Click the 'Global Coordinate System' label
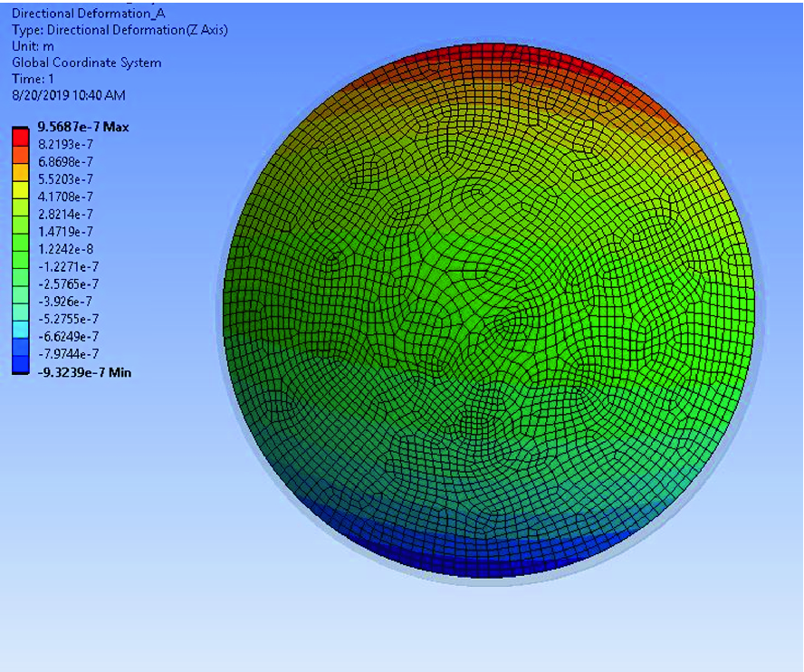This screenshot has width=804, height=672. [x=87, y=62]
